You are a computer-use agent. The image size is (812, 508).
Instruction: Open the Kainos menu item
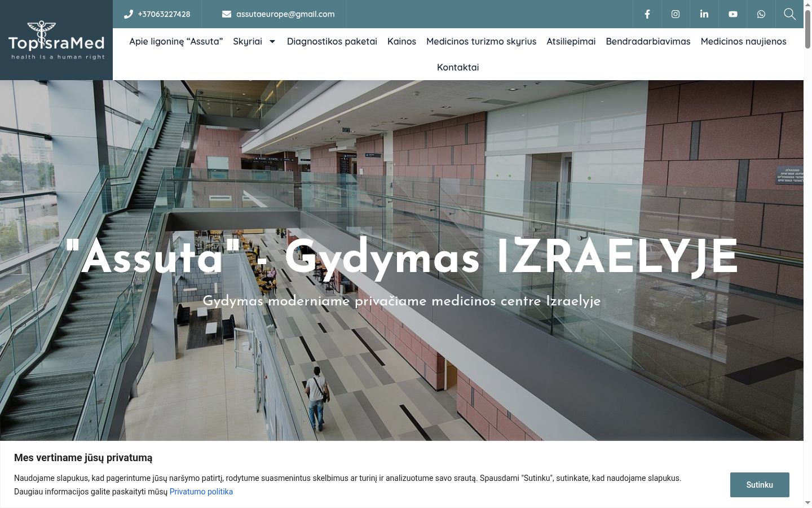(401, 41)
